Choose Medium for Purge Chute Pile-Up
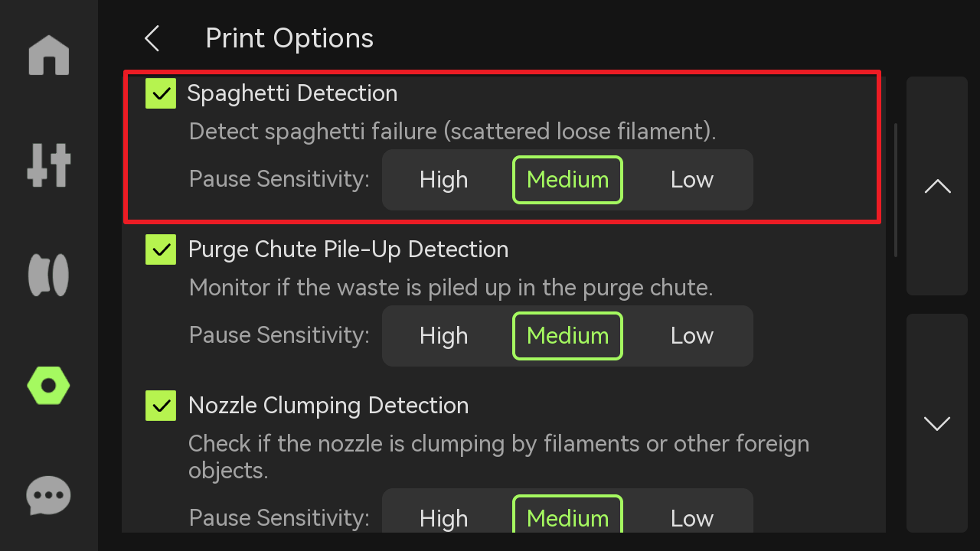This screenshot has width=980, height=551. click(567, 336)
